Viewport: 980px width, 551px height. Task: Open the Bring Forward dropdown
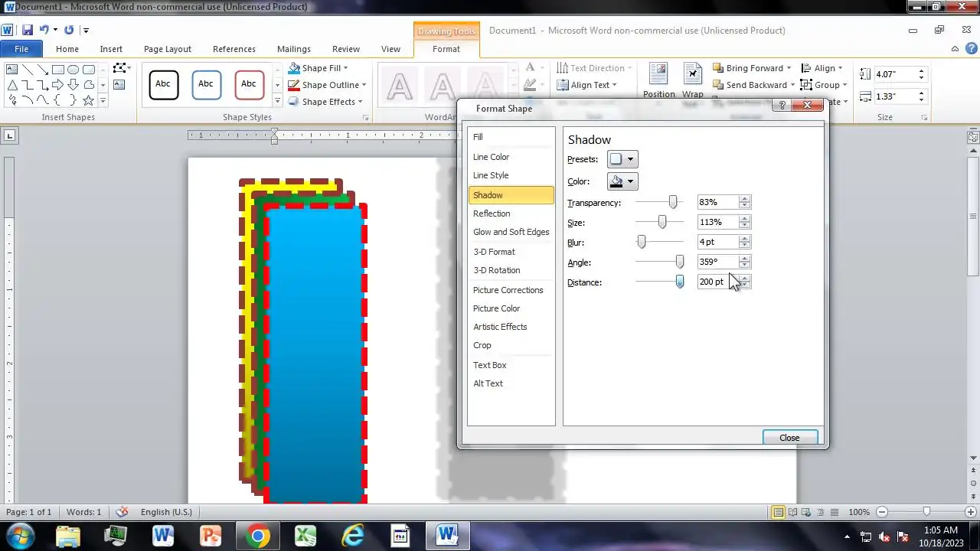click(x=752, y=68)
